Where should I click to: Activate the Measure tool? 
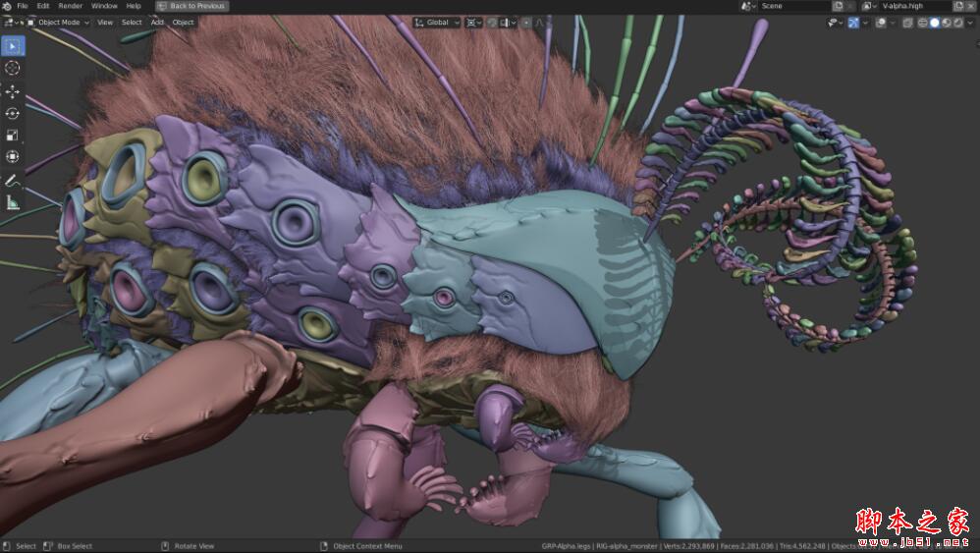[x=13, y=203]
